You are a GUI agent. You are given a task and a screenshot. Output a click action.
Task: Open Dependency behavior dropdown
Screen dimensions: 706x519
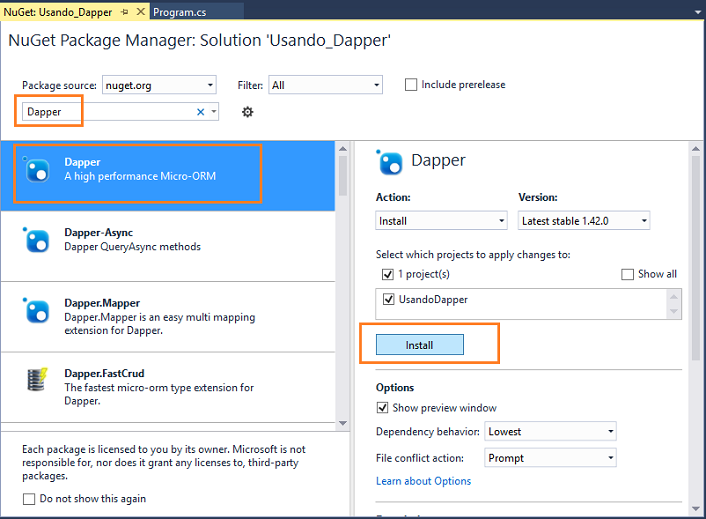point(550,431)
